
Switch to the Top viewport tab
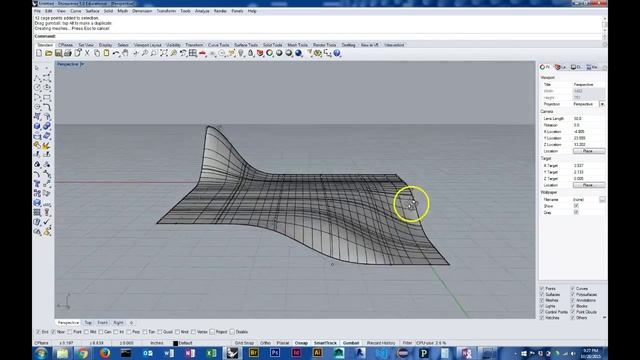pos(88,323)
